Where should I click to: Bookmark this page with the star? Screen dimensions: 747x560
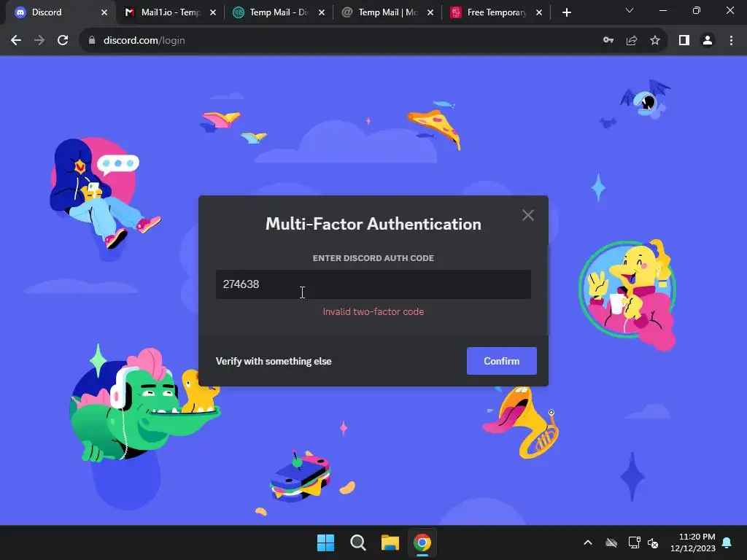click(x=655, y=41)
